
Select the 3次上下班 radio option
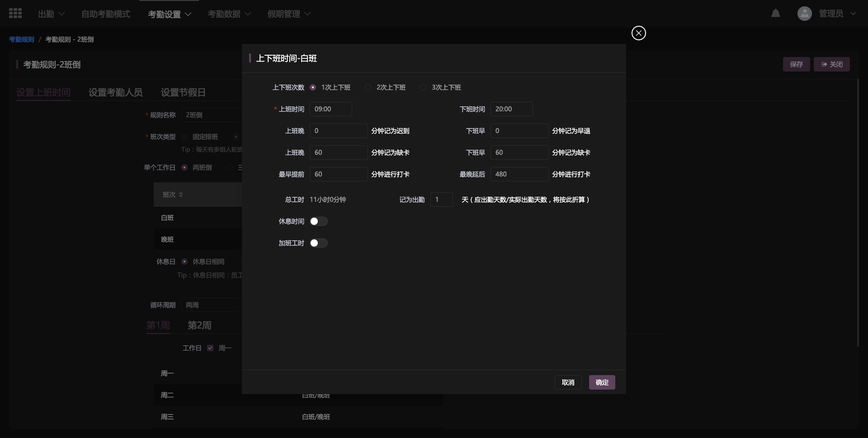point(423,87)
